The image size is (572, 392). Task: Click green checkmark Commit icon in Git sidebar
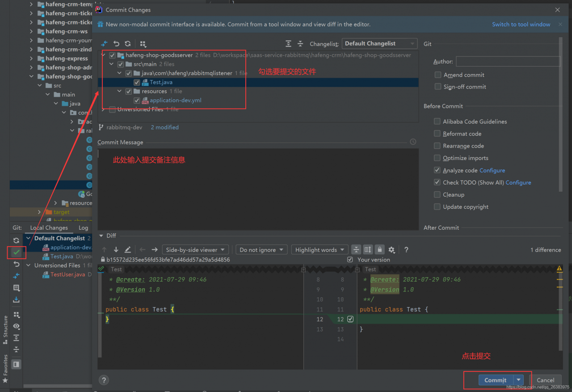(x=17, y=253)
